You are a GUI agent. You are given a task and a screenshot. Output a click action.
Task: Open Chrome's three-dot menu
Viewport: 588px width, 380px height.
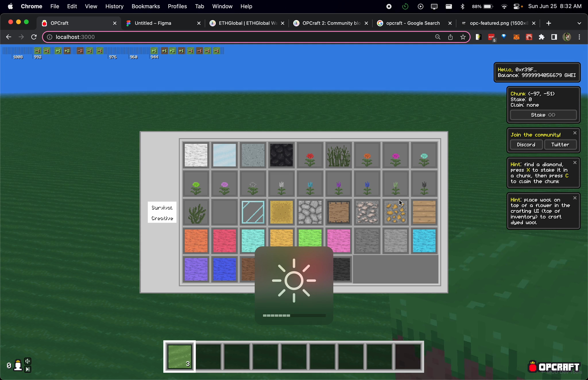[579, 37]
